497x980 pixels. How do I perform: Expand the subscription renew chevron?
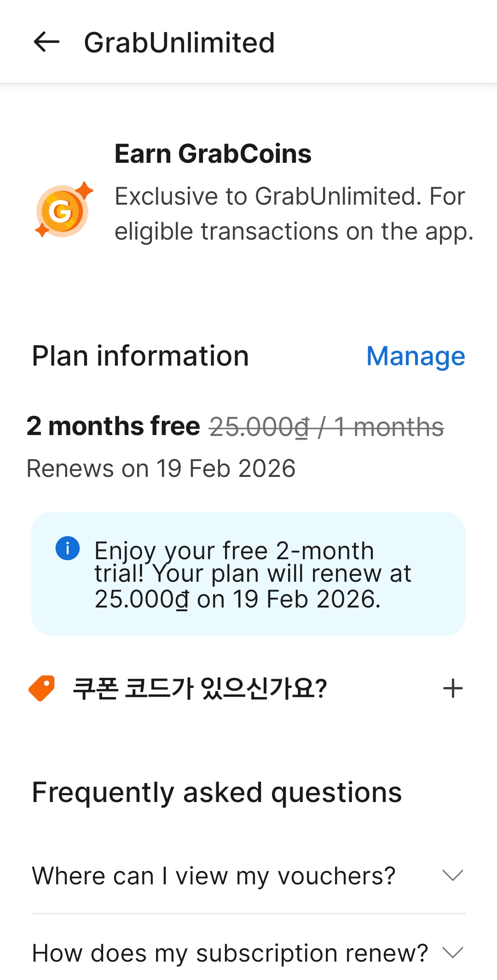coord(452,952)
